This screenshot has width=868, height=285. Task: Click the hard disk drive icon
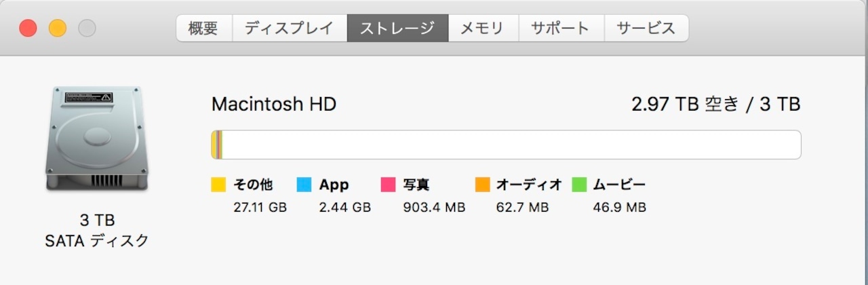tap(96, 139)
